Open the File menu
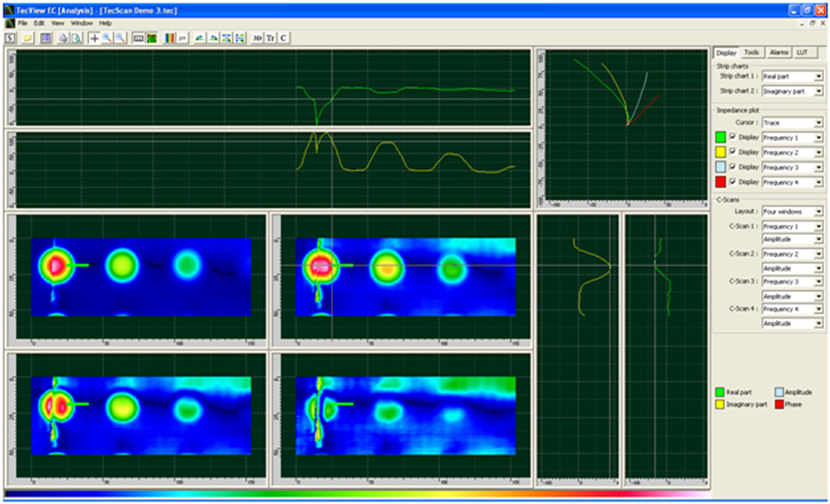Viewport: 830px width, 504px height. (23, 23)
